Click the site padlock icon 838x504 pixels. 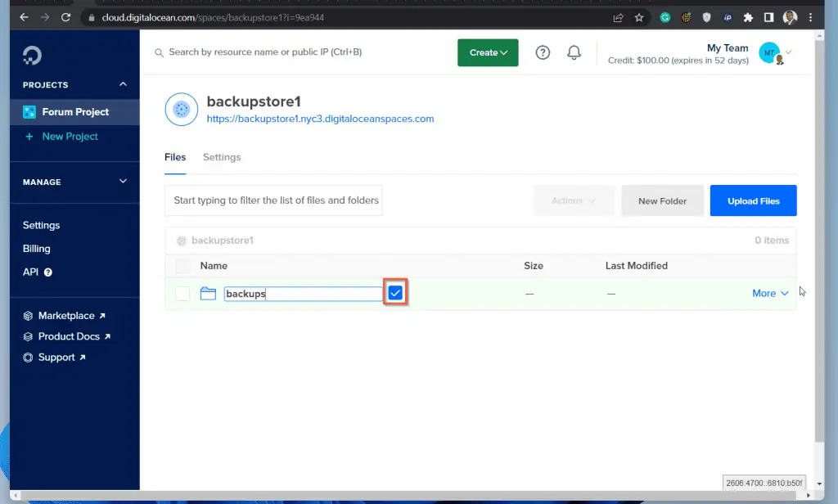pos(92,18)
